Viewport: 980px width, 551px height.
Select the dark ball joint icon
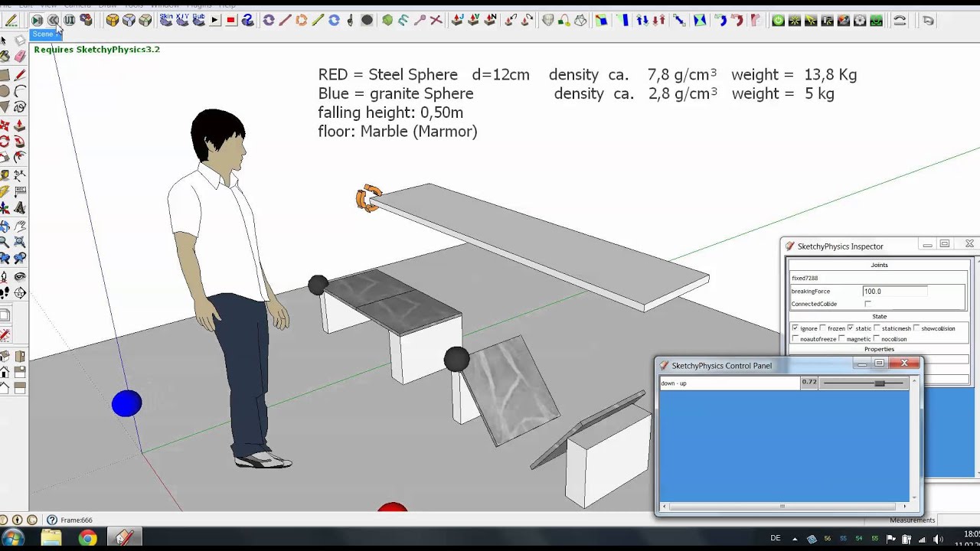click(x=367, y=21)
